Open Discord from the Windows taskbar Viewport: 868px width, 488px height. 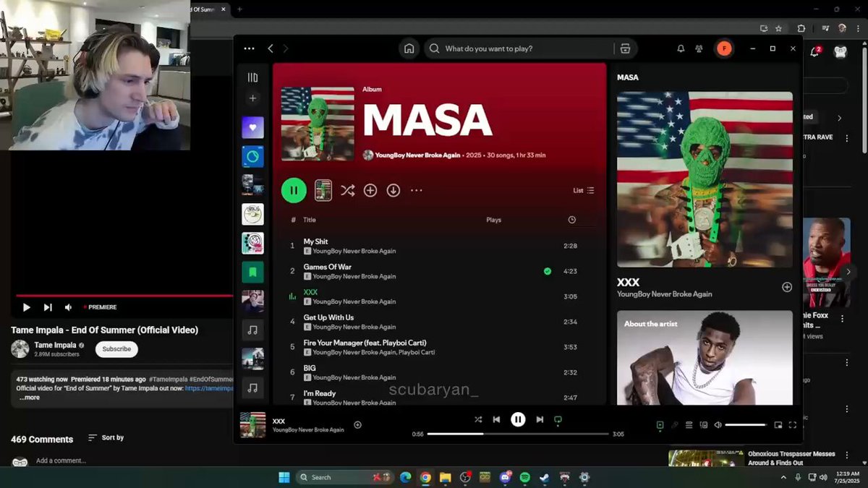(x=505, y=477)
